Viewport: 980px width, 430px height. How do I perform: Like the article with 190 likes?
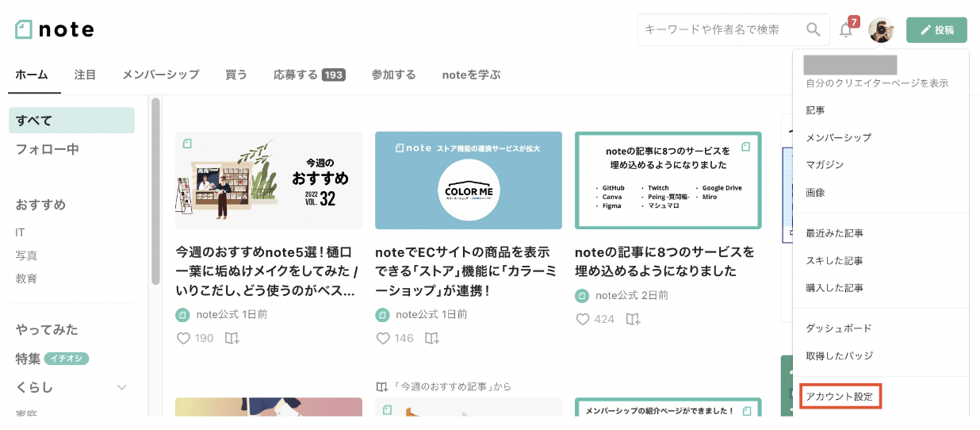coord(183,339)
